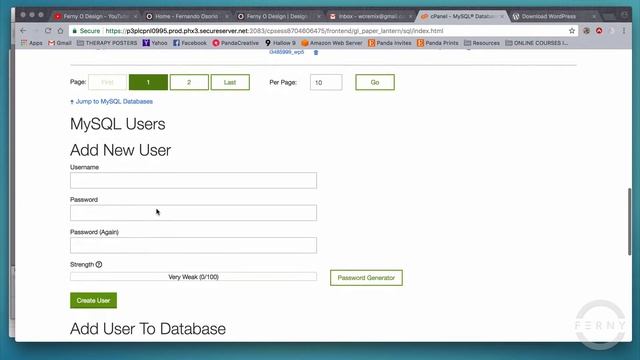Screen dimensions: 640x360
Task: Click the password strength meter bar
Action: 193,277
